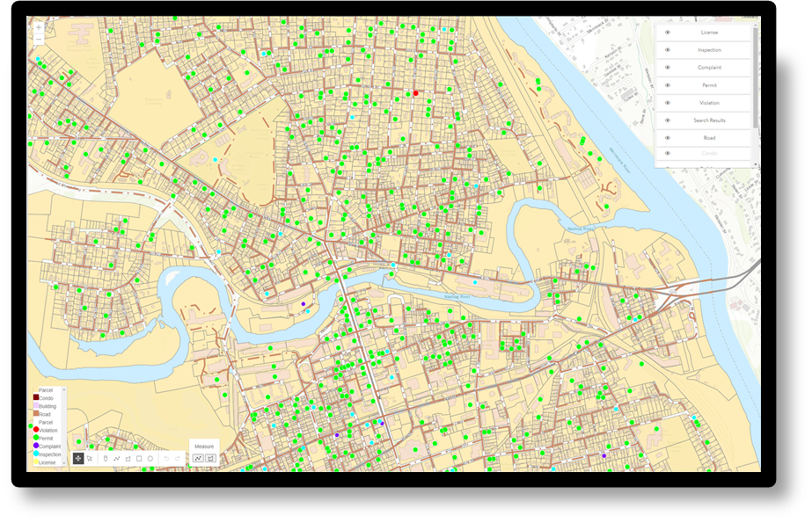Toggle the Permit layer eye icon
Screen dimensions: 812x523
point(668,85)
